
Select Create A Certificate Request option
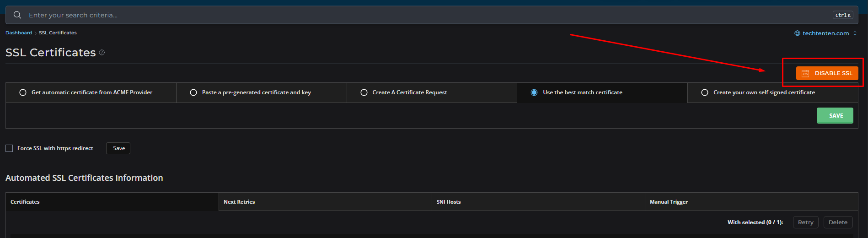(364, 92)
